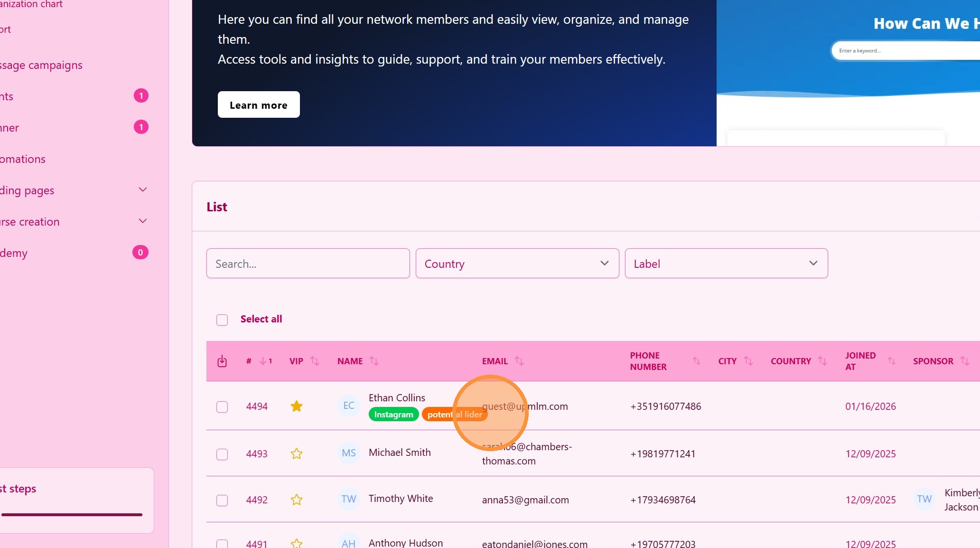Open message campaigns in sidebar
Image resolution: width=980 pixels, height=548 pixels.
42,65
